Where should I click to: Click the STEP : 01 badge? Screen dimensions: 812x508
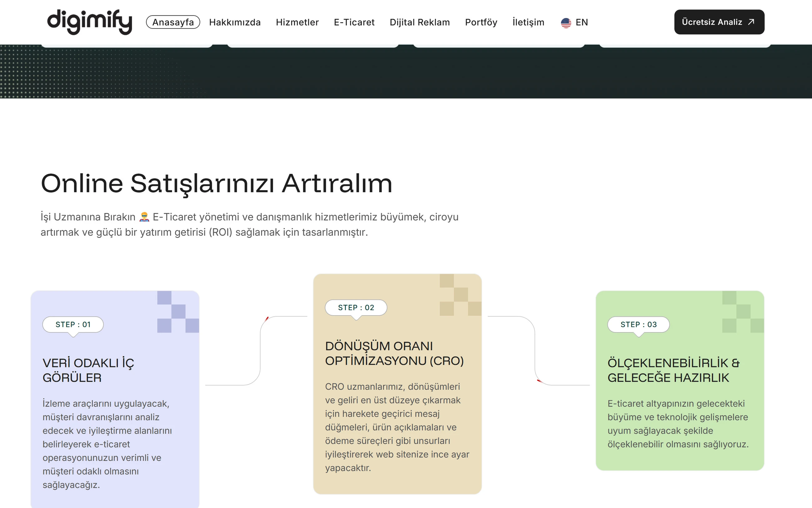coord(73,324)
